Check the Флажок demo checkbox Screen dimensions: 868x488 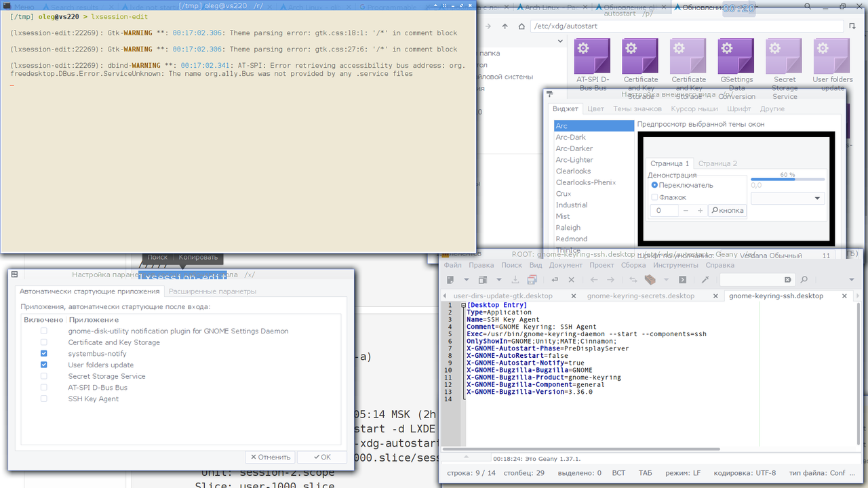click(x=654, y=197)
